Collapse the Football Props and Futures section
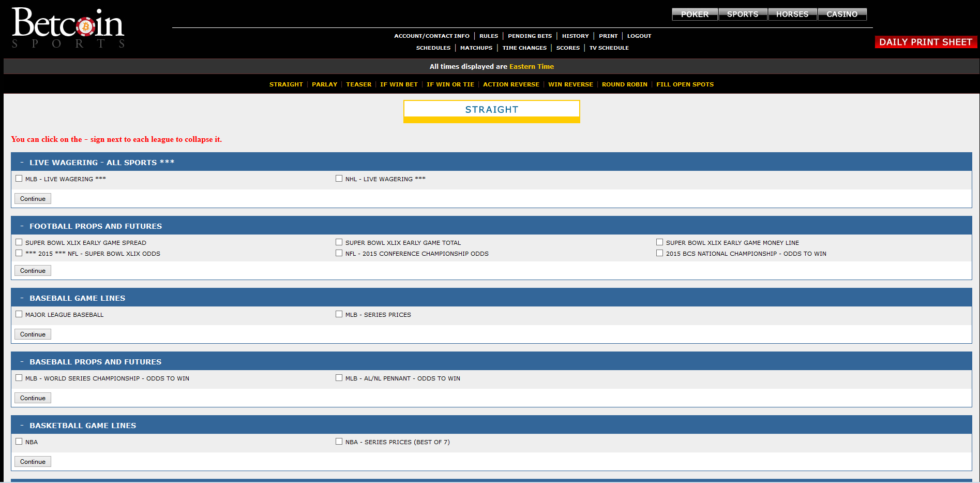Viewport: 980px width, 483px height. pos(22,226)
